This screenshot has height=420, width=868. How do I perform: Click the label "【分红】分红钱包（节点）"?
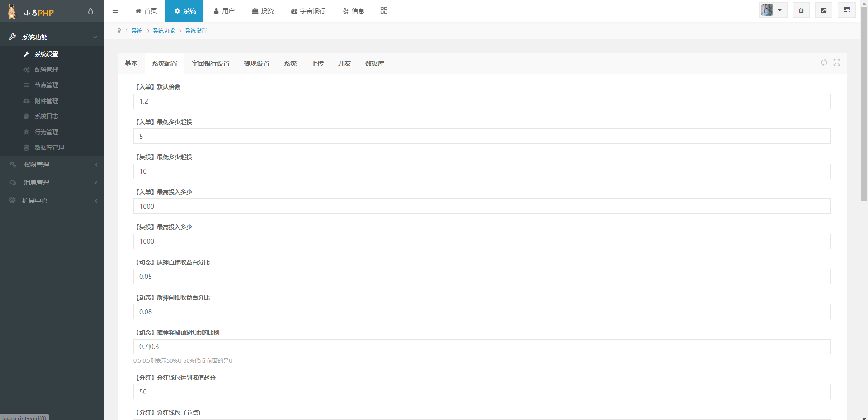click(x=167, y=412)
